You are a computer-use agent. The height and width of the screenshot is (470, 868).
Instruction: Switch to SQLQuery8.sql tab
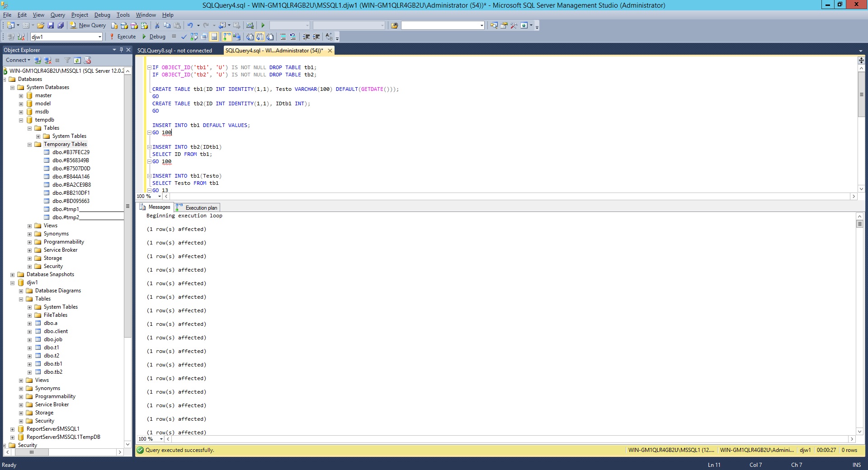coord(175,51)
